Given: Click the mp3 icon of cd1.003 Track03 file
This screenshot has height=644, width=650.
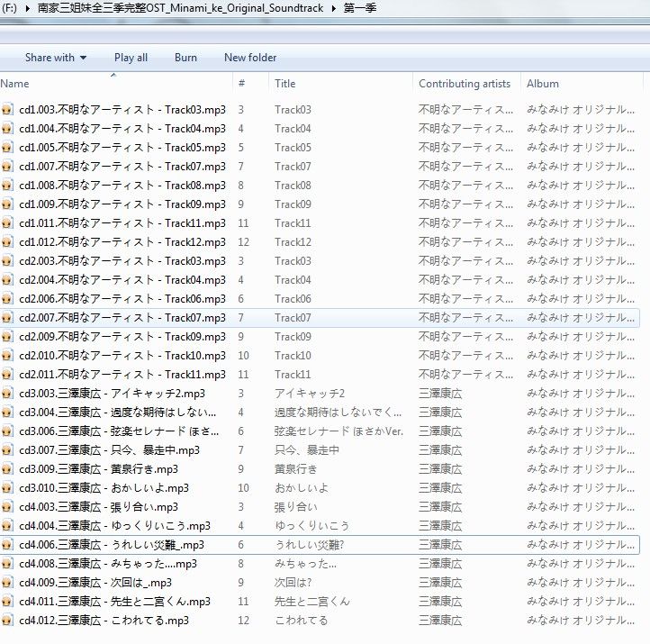Looking at the screenshot, I should 7,109.
